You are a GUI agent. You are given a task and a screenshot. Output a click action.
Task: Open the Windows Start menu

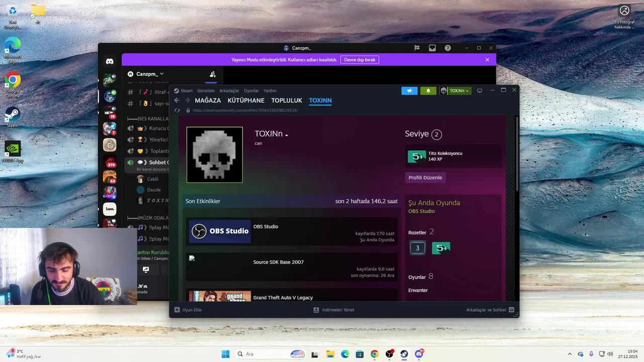pos(225,354)
